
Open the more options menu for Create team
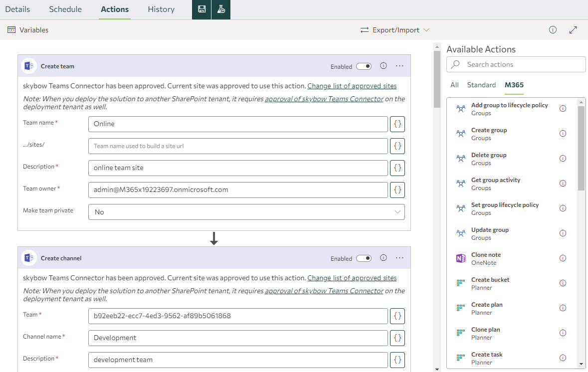400,66
